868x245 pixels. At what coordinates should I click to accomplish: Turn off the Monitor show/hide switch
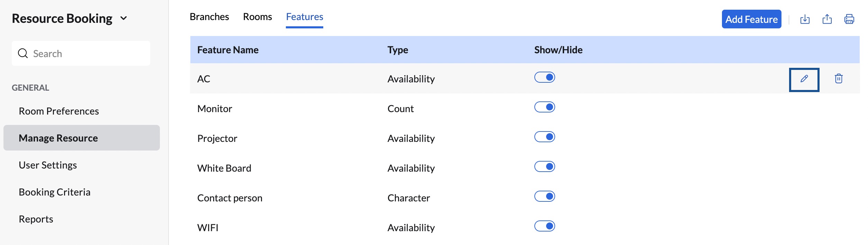click(544, 107)
